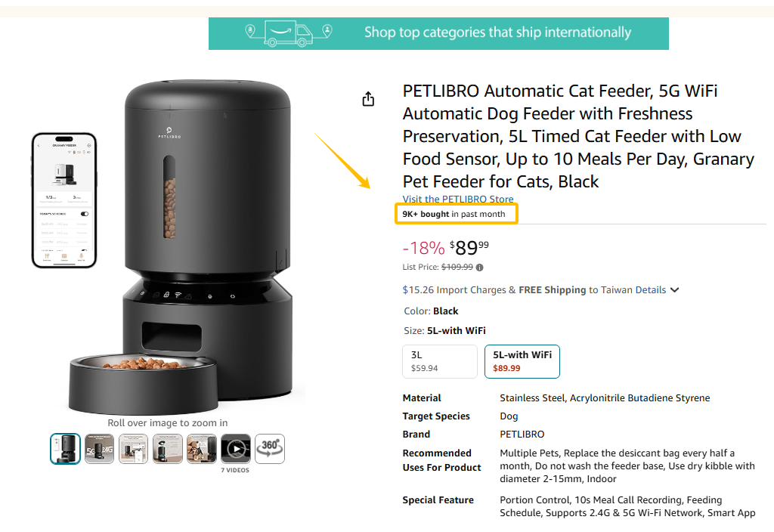
Task: Select the 5G/2.4G WiFi thumbnail
Action: [x=99, y=449]
